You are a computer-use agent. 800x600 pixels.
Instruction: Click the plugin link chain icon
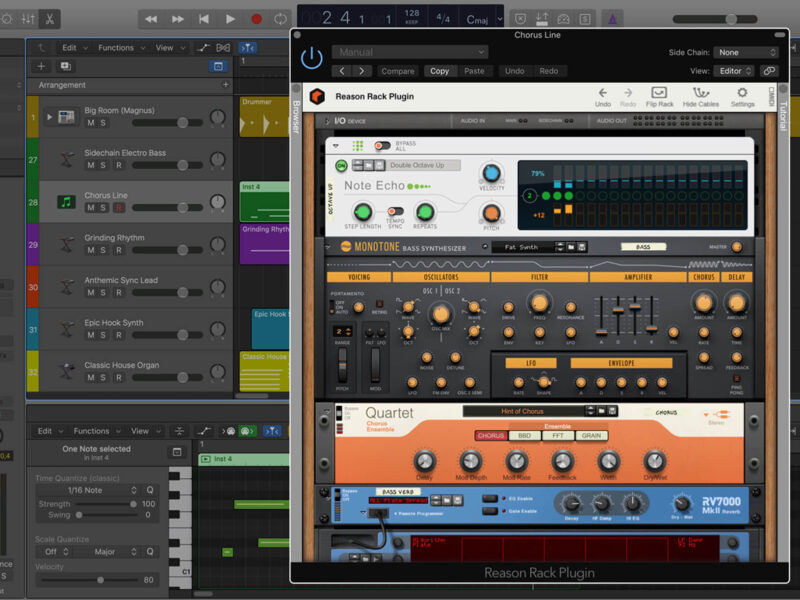[x=768, y=71]
